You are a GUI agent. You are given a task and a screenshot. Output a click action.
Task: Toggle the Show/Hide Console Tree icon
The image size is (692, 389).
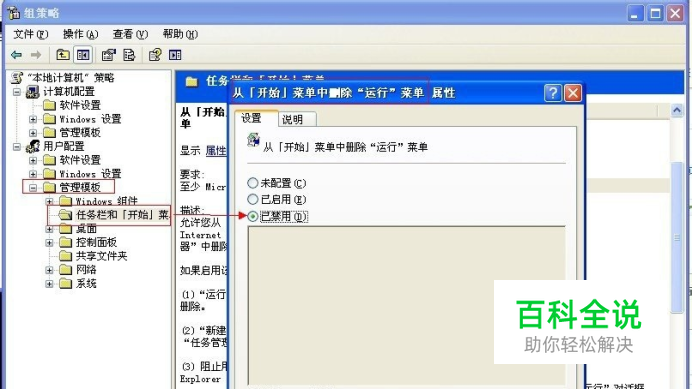83,55
